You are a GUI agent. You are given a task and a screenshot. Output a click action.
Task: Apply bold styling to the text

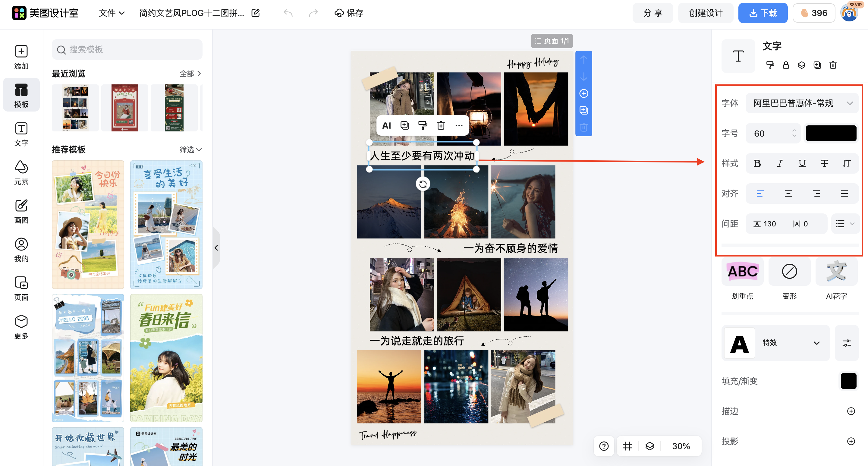pyautogui.click(x=757, y=163)
